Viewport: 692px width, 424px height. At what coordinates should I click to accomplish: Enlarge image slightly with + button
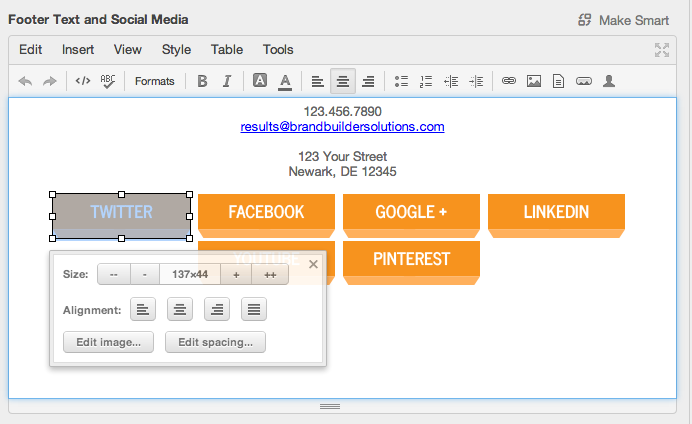coord(236,274)
